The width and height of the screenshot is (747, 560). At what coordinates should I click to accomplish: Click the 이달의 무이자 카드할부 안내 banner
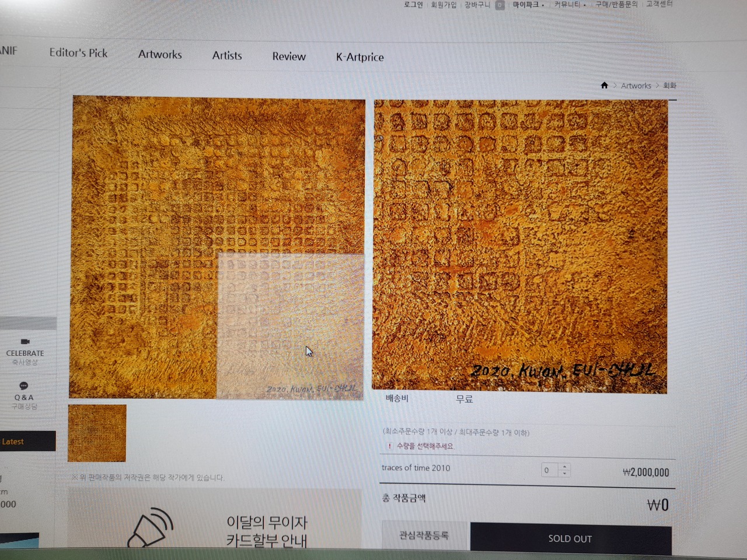click(x=215, y=519)
